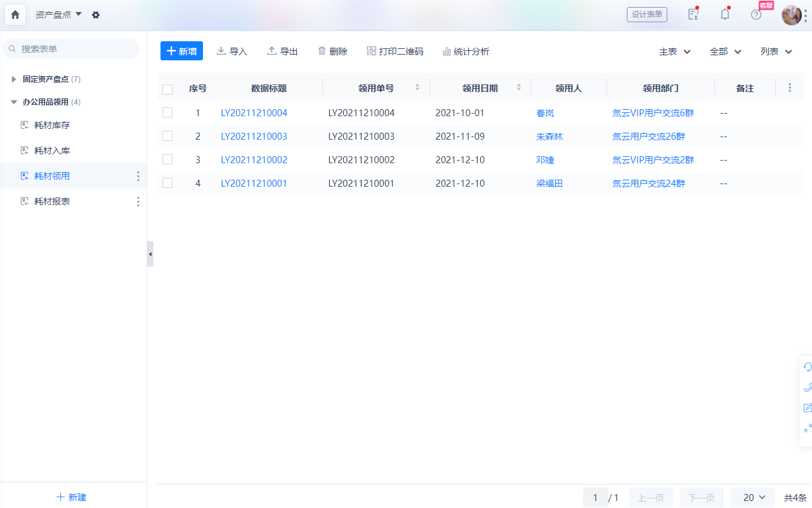Open the 列表 view dropdown
The width and height of the screenshot is (812, 508).
(x=776, y=52)
